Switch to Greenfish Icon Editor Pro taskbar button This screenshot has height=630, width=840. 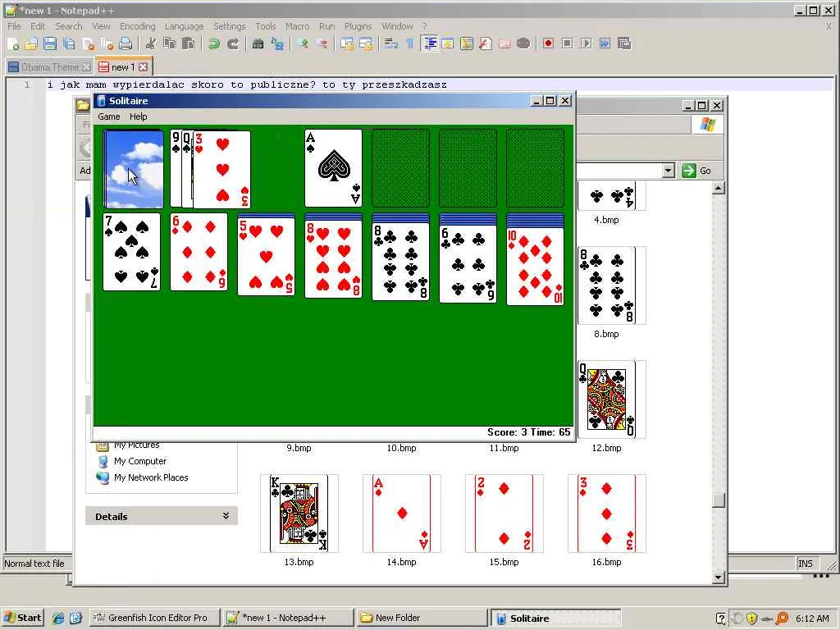154,618
